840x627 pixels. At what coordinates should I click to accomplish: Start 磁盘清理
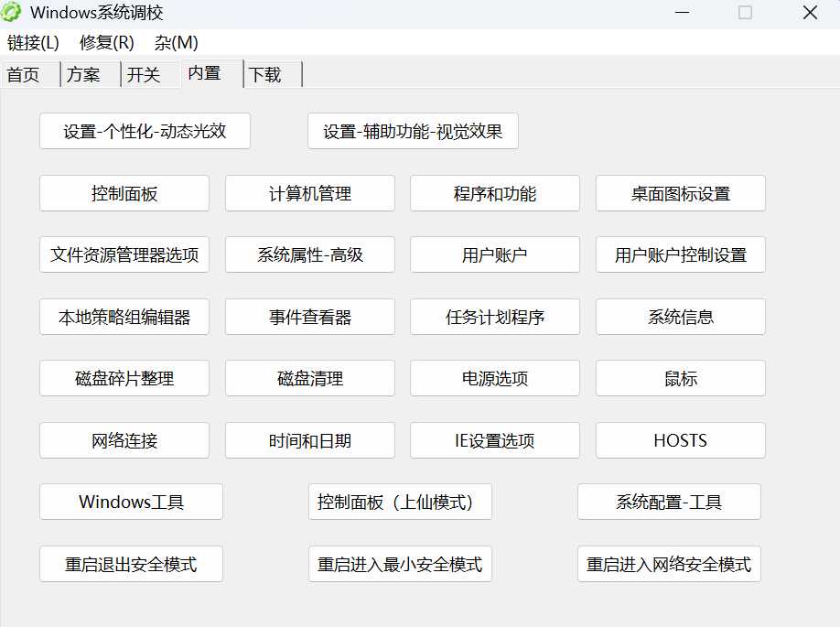tap(310, 378)
